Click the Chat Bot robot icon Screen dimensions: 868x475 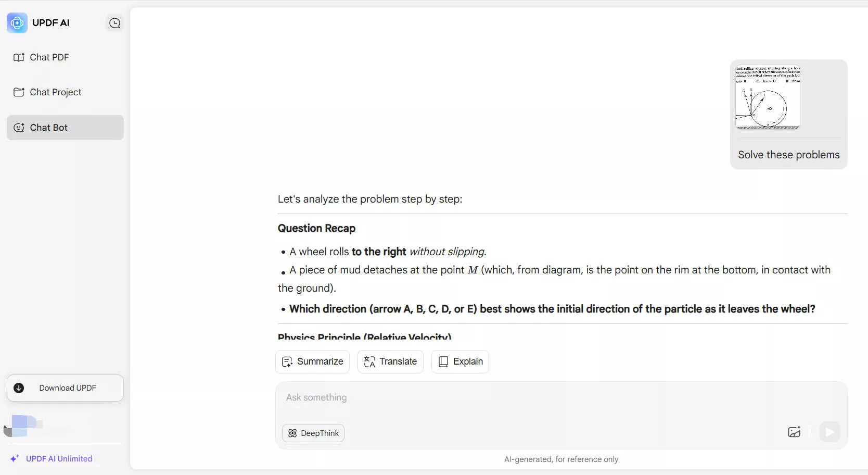19,128
